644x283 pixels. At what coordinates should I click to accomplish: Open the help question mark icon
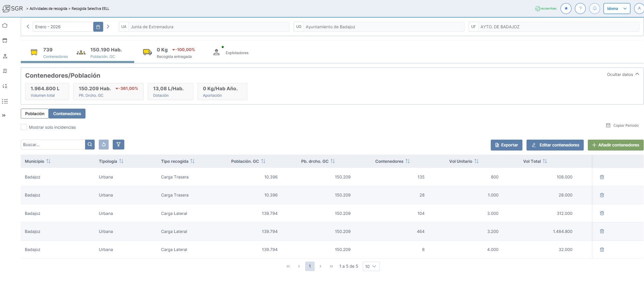click(580, 9)
